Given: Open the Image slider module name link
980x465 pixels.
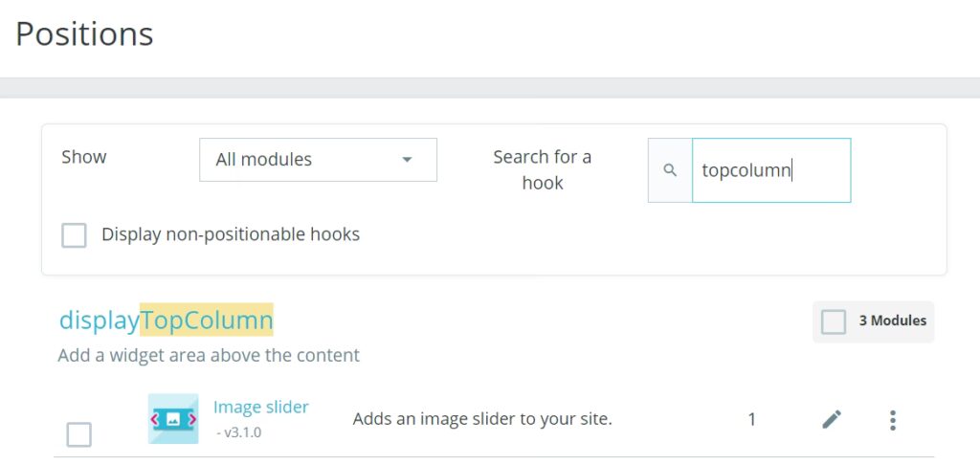Looking at the screenshot, I should point(260,408).
